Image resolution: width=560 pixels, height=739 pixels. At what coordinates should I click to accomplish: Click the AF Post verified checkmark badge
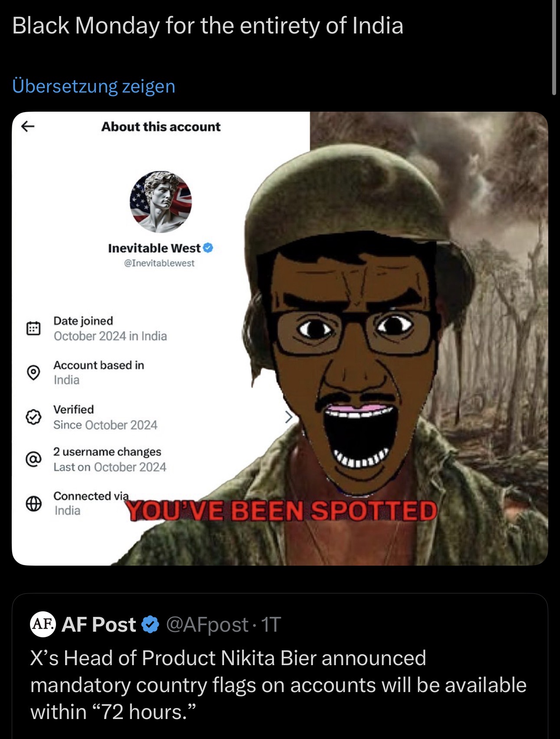point(151,625)
